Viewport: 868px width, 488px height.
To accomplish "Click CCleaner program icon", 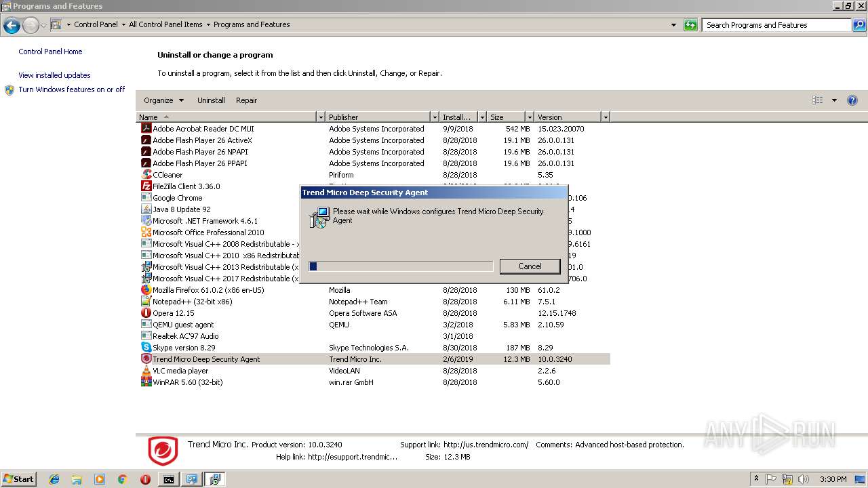I will pos(145,174).
